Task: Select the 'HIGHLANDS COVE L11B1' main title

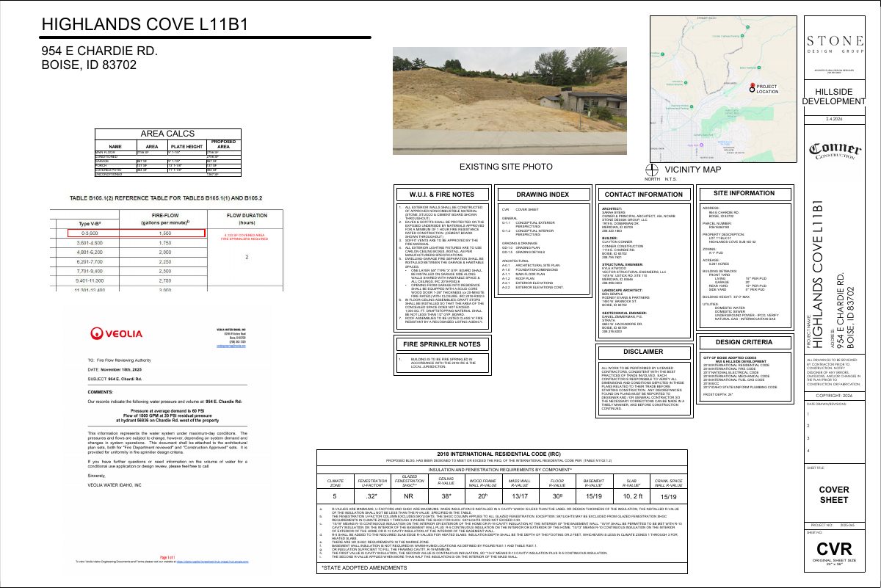Action: tap(145, 24)
